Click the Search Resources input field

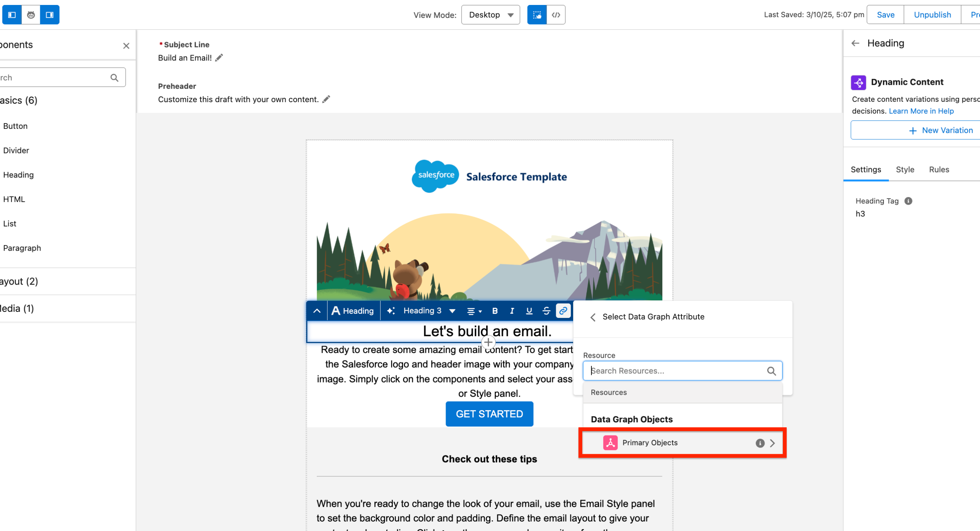[x=677, y=371]
